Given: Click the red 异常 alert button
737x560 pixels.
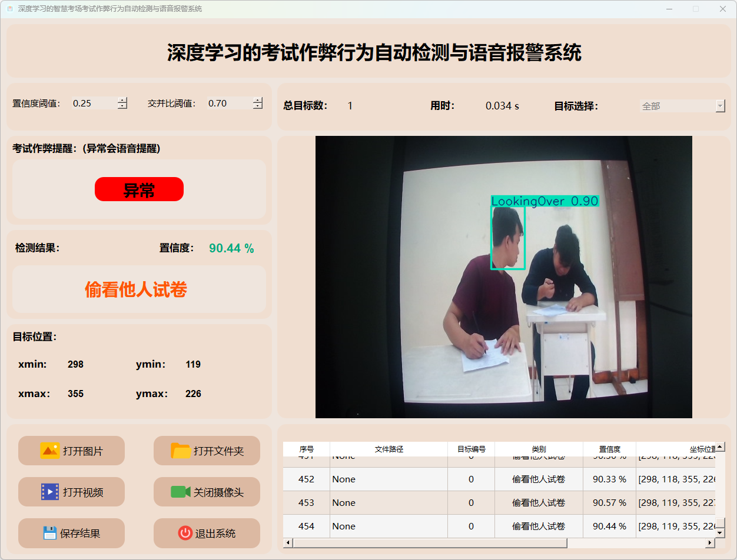Looking at the screenshot, I should (139, 189).
